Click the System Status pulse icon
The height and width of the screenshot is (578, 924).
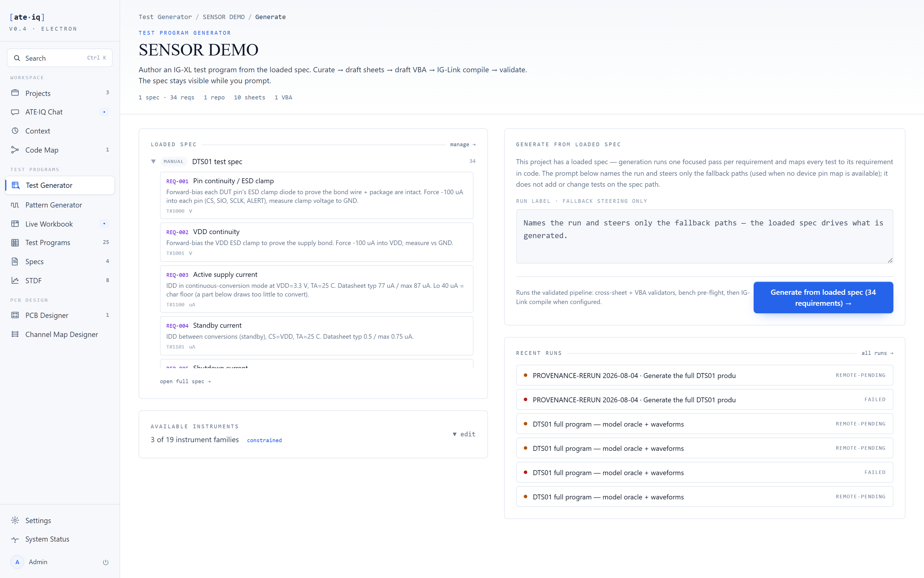point(15,539)
